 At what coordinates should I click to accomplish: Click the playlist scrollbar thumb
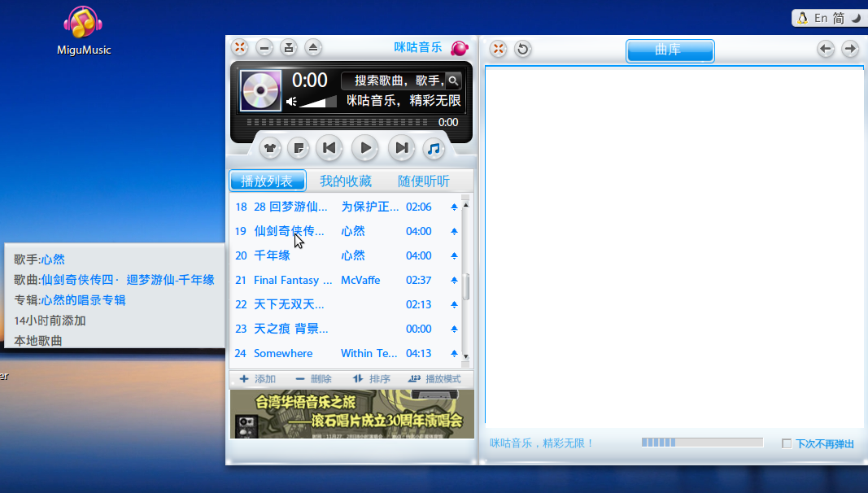[466, 286]
